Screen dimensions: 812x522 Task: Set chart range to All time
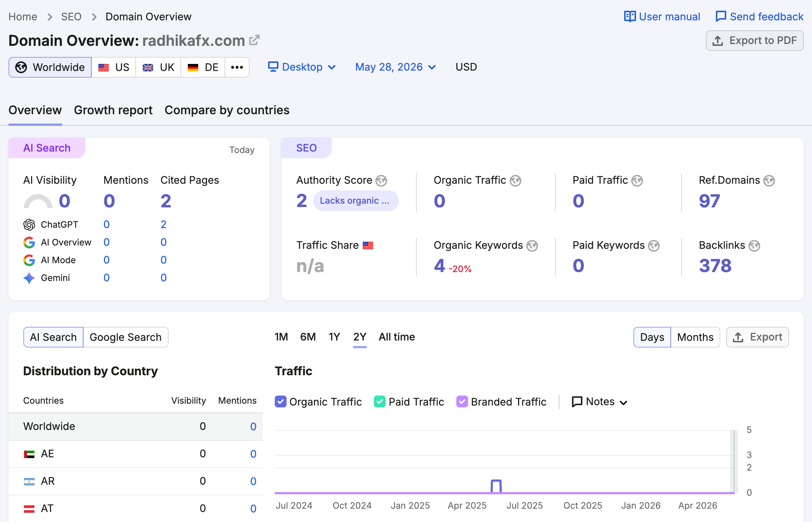coord(397,337)
